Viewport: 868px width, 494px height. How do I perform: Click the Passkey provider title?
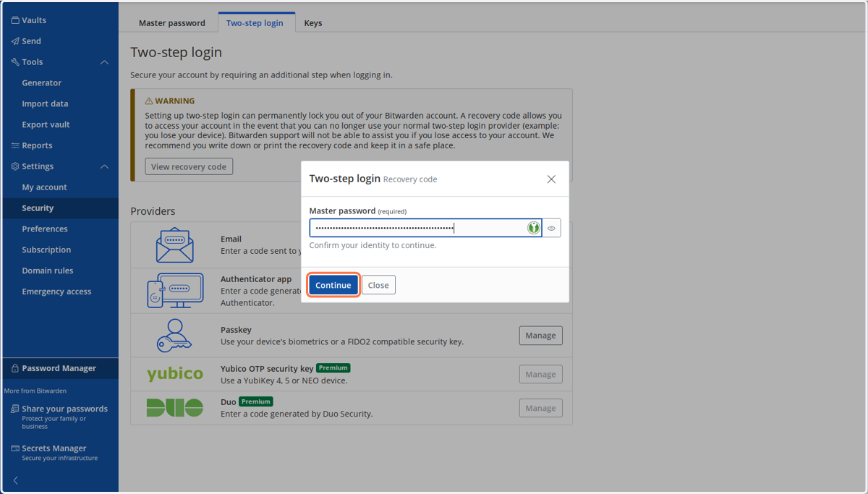click(x=236, y=330)
